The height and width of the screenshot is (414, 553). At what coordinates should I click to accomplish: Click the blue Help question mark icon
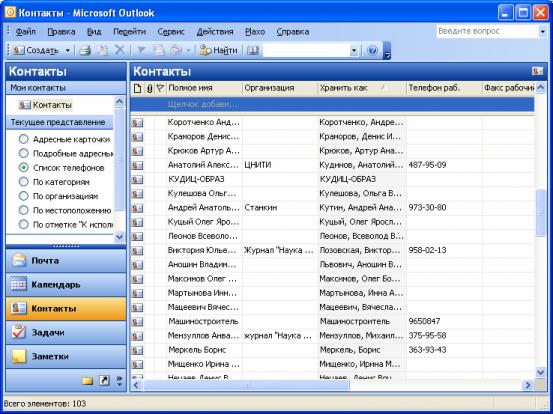coord(372,50)
